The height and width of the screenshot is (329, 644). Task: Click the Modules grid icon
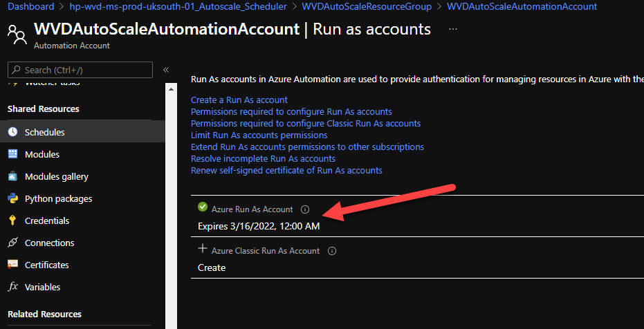pos(12,154)
